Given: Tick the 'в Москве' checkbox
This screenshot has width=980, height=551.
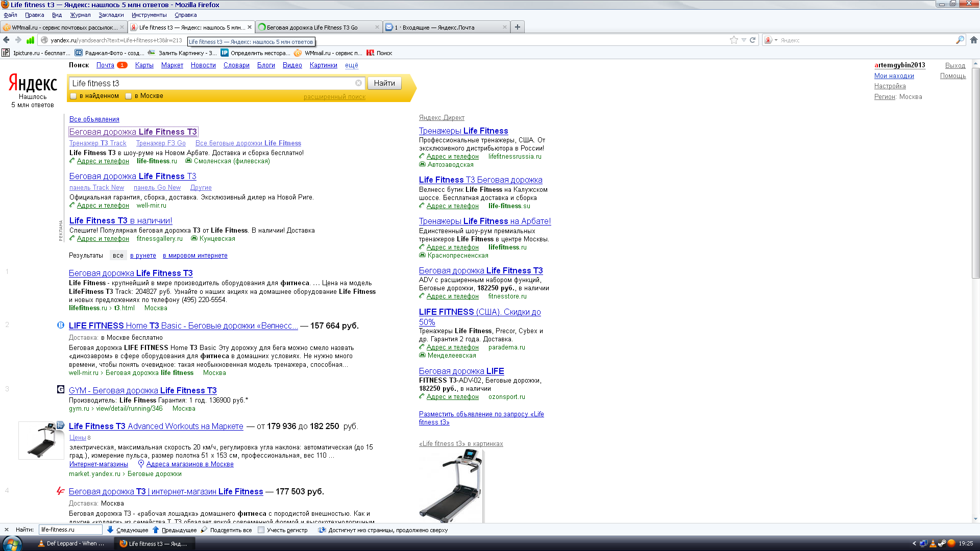Looking at the screenshot, I should point(129,96).
